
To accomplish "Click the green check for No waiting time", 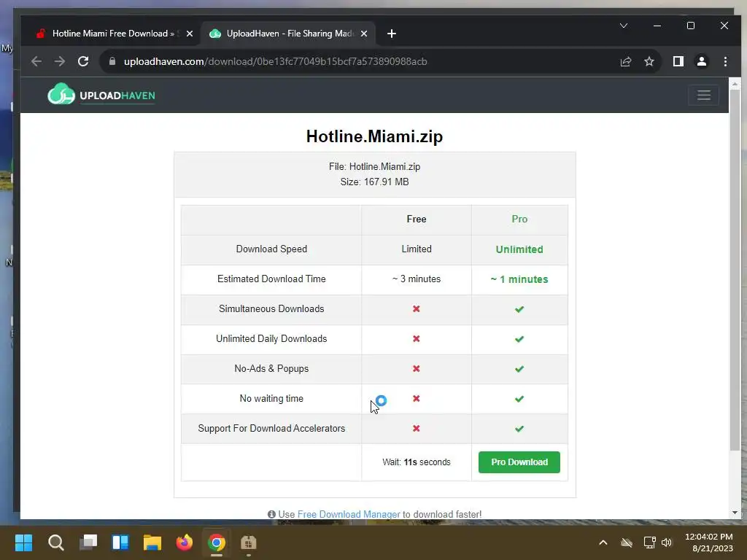I will (x=519, y=399).
